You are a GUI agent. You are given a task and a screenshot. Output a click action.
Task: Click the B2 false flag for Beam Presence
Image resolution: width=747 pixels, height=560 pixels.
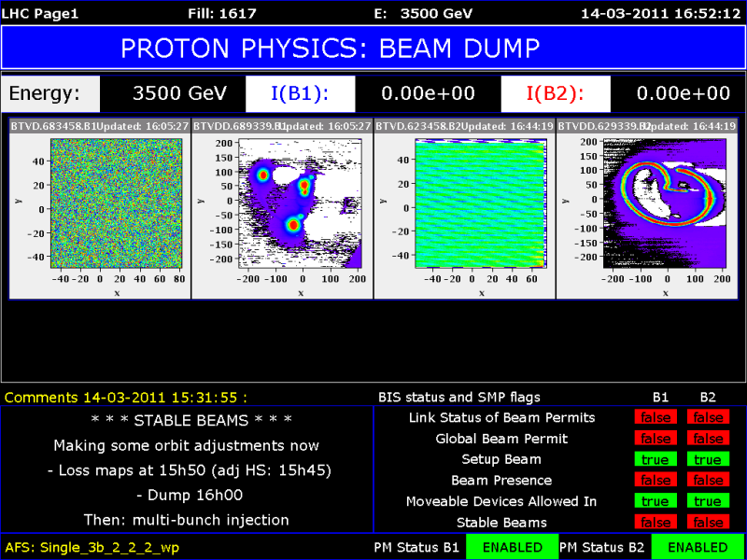click(x=708, y=481)
